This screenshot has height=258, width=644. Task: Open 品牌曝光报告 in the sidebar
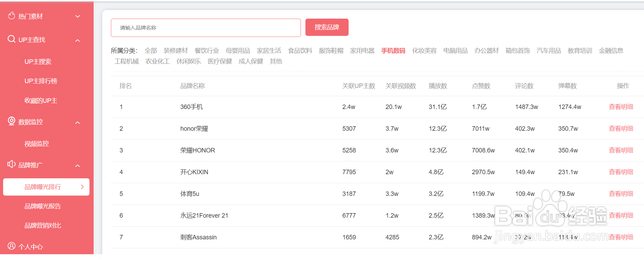pyautogui.click(x=42, y=206)
